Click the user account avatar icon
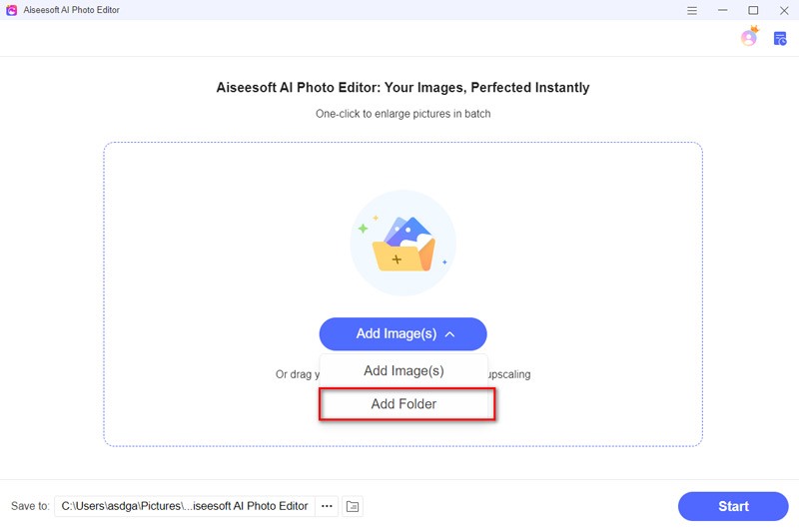 tap(748, 38)
